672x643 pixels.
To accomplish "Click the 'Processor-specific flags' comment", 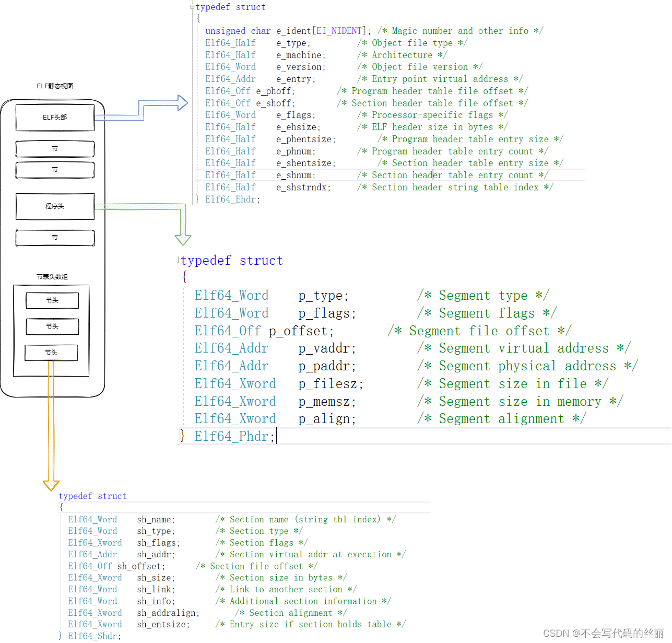I will click(432, 115).
